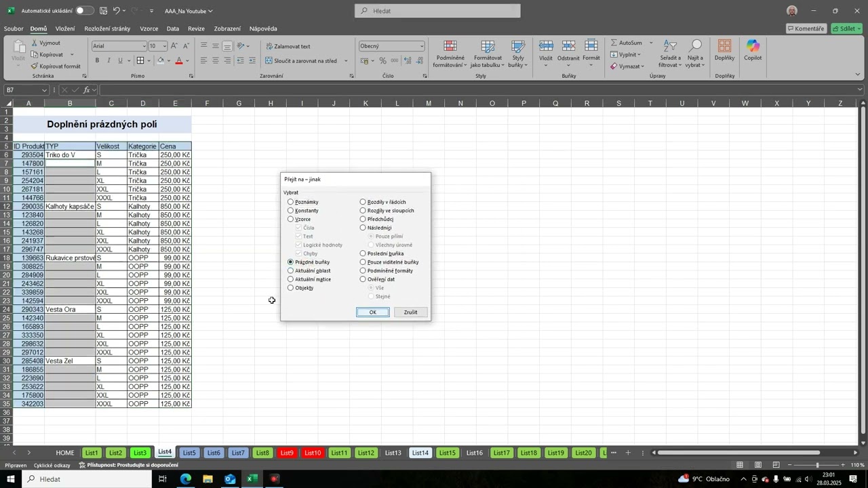This screenshot has width=868, height=488.
Task: Select the Prázdné buňky radio option
Action: click(291, 262)
